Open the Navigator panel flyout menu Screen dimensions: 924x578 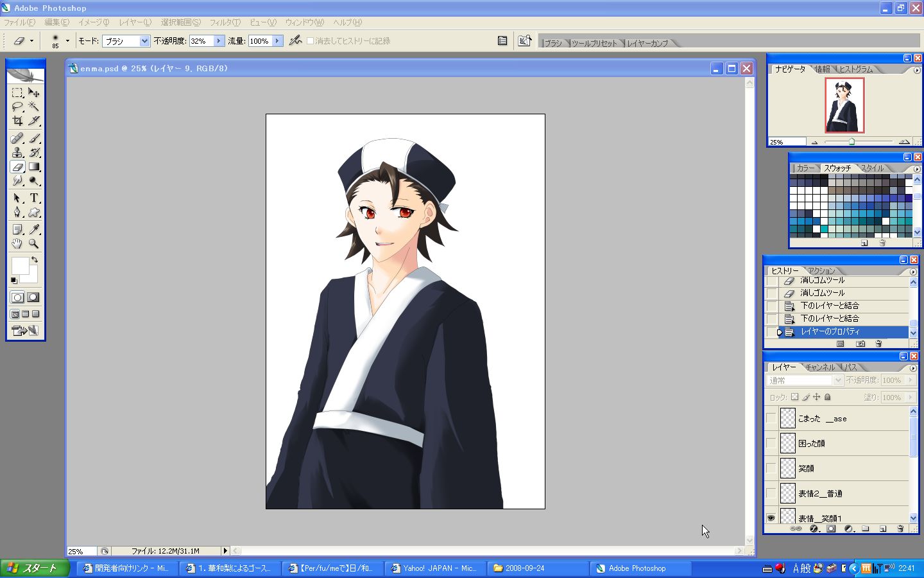[x=916, y=70]
